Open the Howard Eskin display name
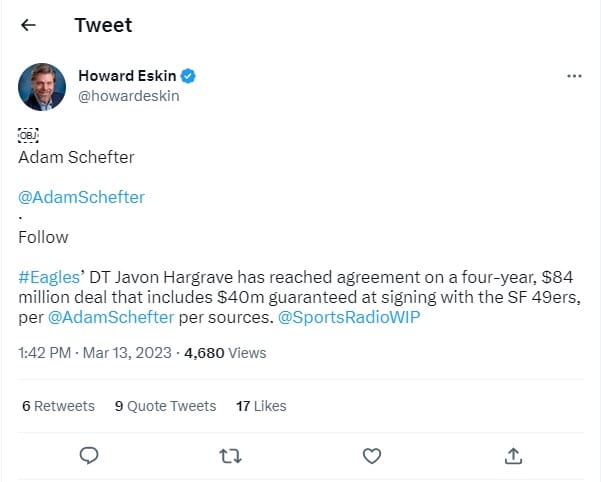This screenshot has width=601, height=482. (x=126, y=76)
